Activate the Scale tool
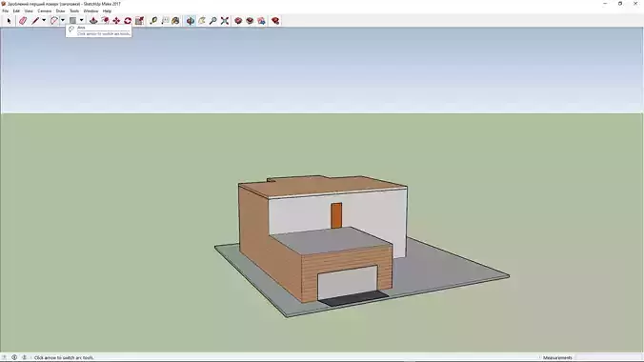644x362 pixels. 140,21
